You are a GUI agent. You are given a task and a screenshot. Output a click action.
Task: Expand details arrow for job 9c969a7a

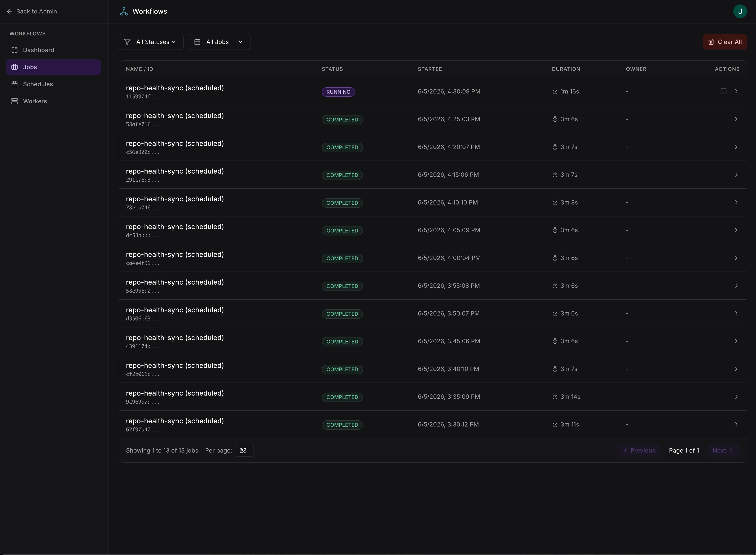736,397
